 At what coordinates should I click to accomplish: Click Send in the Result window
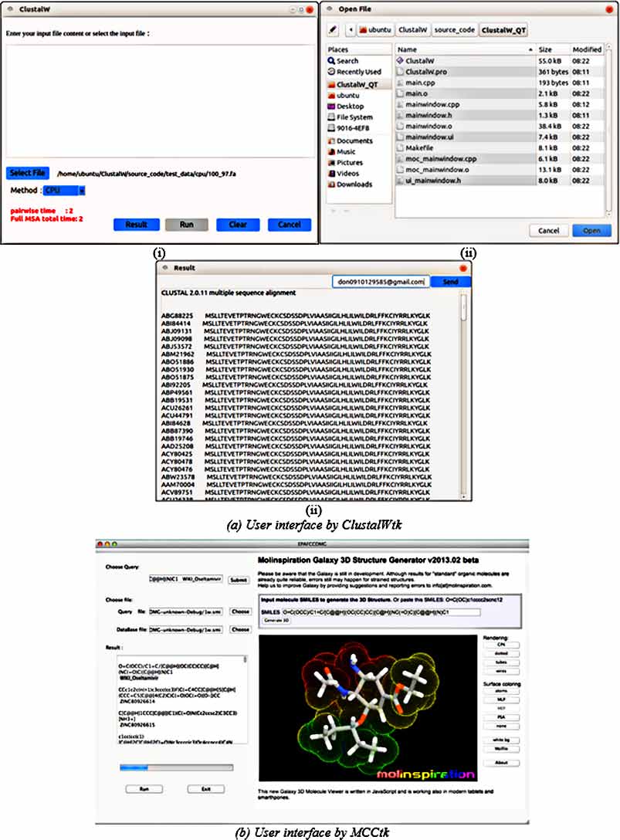point(450,282)
